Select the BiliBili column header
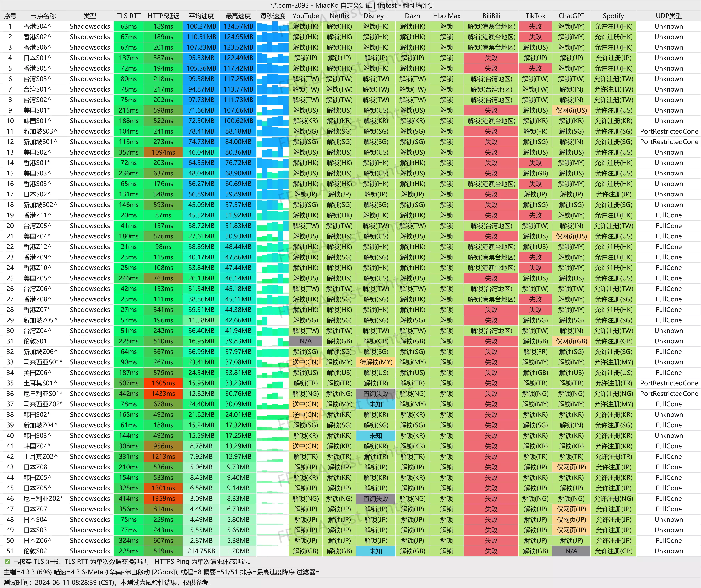 pos(491,16)
